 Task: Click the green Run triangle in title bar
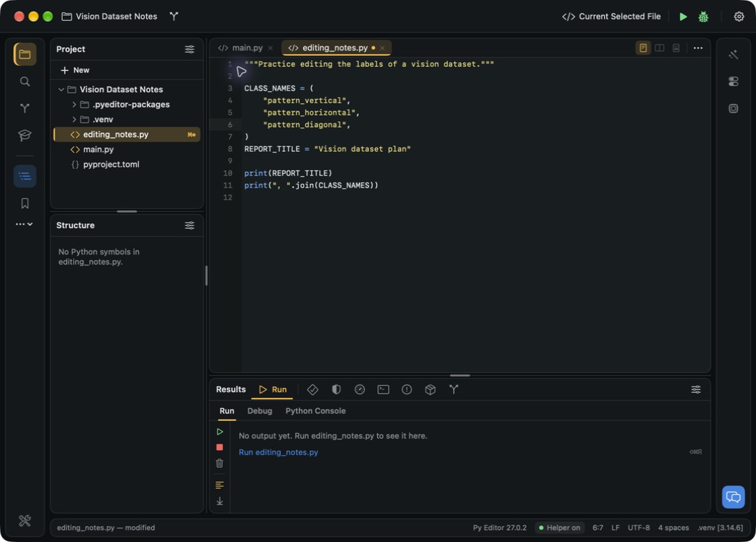(683, 16)
